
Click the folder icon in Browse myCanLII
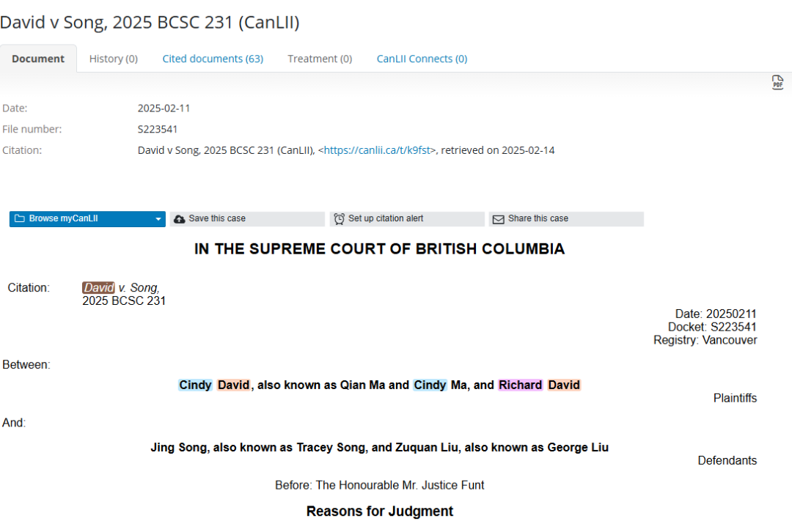tap(20, 219)
